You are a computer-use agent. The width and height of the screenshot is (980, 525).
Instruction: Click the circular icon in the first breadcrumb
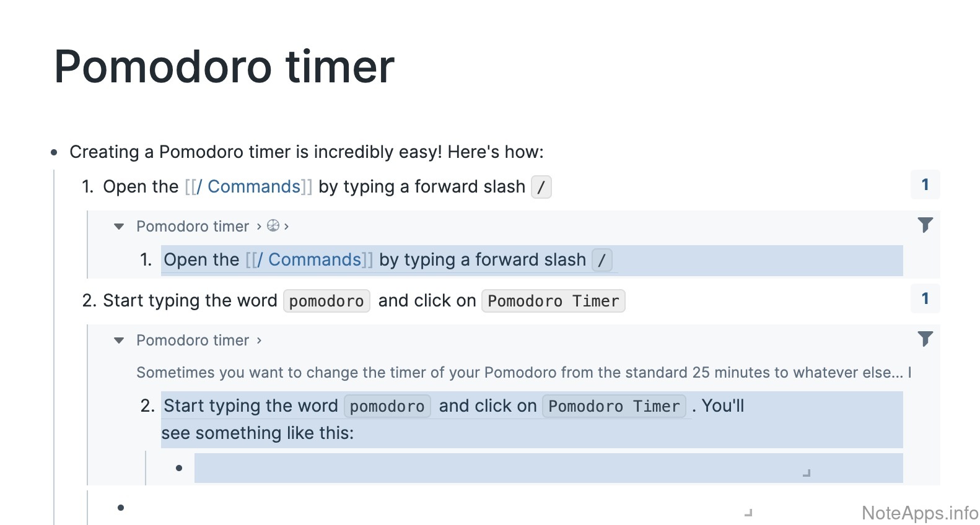click(273, 226)
